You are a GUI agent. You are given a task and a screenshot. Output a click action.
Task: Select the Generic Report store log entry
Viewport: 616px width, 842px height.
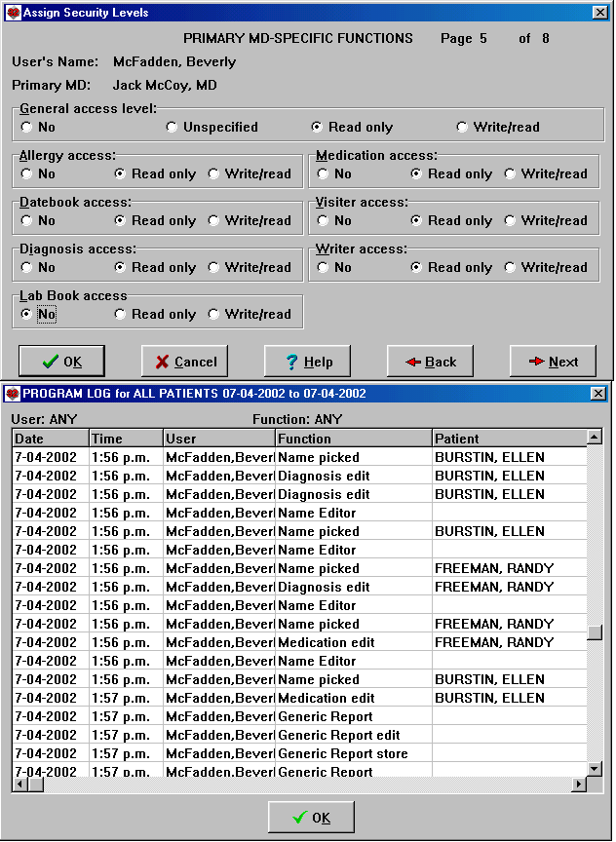(x=299, y=753)
